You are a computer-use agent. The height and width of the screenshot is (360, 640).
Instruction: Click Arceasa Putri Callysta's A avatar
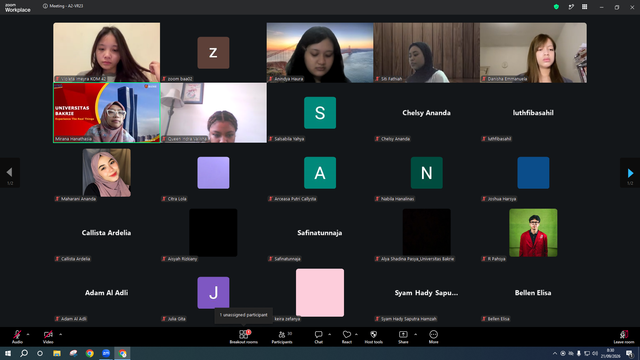[x=320, y=173]
